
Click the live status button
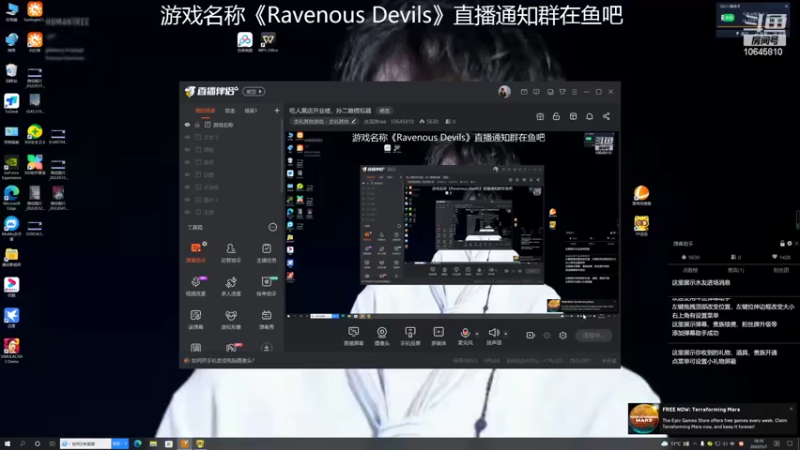tap(593, 336)
